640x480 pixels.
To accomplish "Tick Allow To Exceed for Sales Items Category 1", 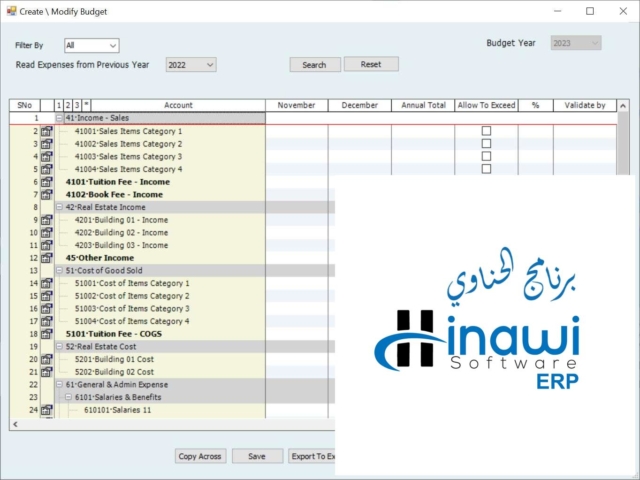I will (x=486, y=131).
